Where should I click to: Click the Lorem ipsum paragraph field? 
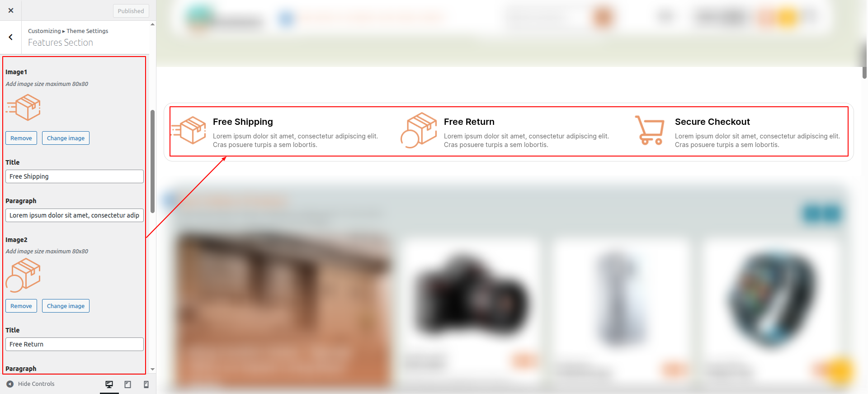[x=75, y=215]
